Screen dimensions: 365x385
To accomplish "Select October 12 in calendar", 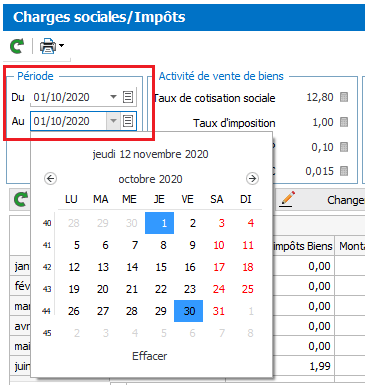I will 74,267.
